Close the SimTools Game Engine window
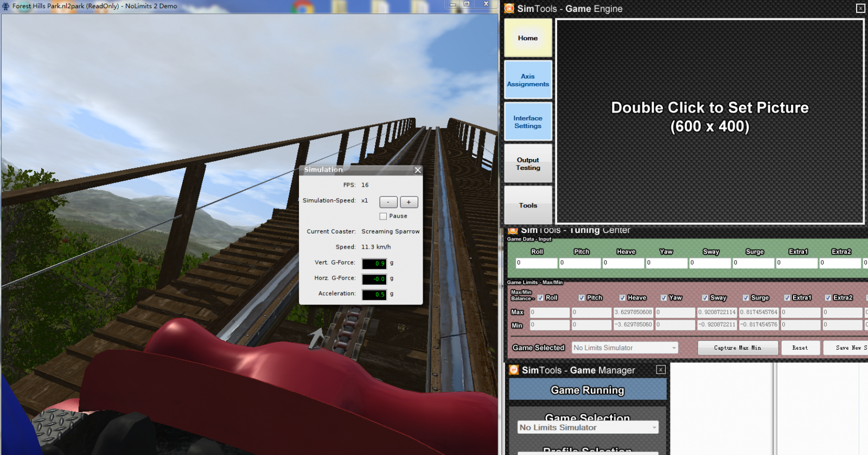 [x=860, y=8]
